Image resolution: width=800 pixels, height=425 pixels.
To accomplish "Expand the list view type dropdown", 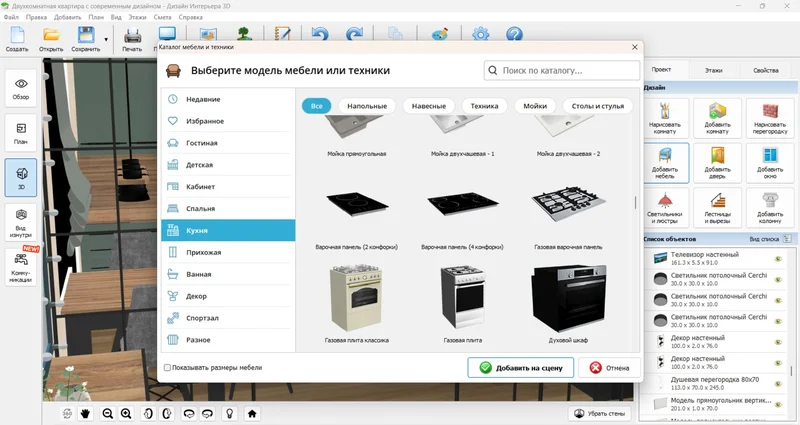I will [787, 240].
